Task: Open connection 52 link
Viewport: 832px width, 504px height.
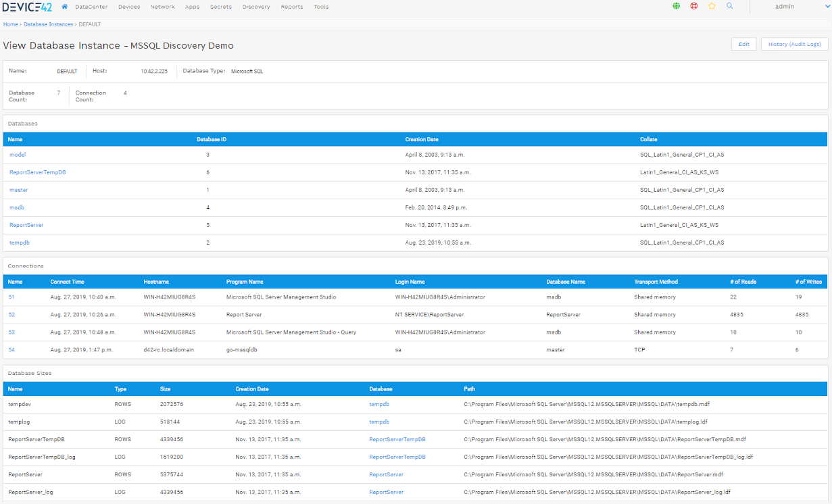Action: coord(11,314)
